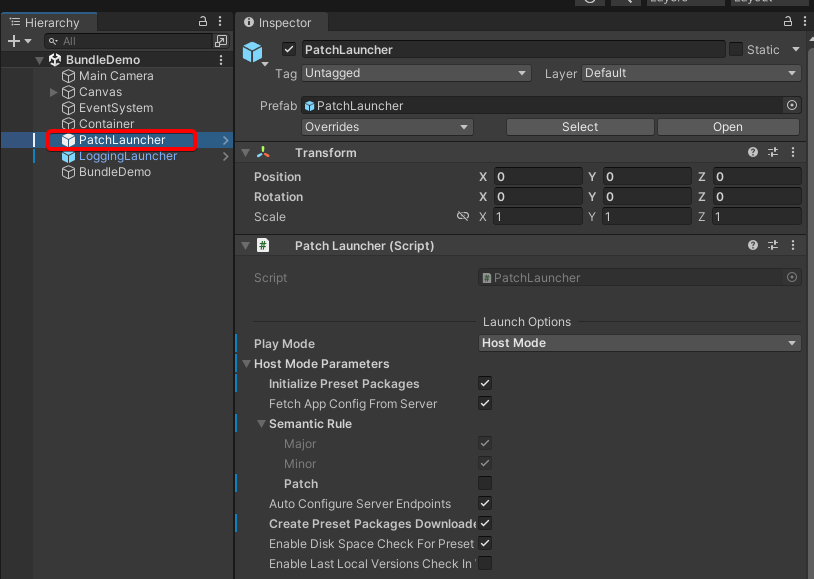
Task: Open the Play Mode dropdown
Action: coord(640,343)
